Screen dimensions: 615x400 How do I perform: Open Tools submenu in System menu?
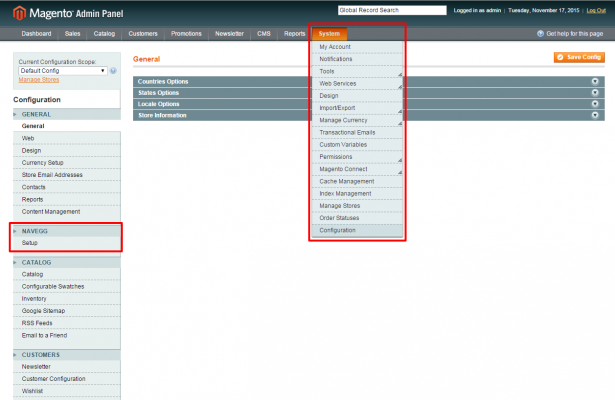(x=357, y=71)
